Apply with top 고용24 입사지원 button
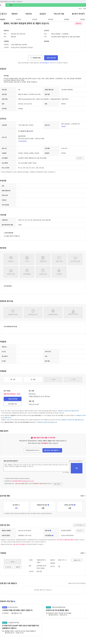This screenshot has height=644, width=86. click(51, 58)
